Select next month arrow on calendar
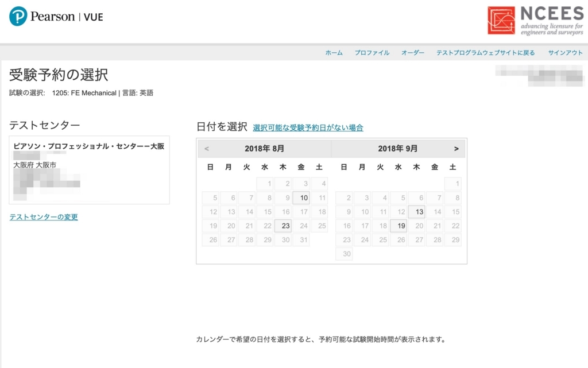Viewport: 588px width, 368px height. point(457,148)
